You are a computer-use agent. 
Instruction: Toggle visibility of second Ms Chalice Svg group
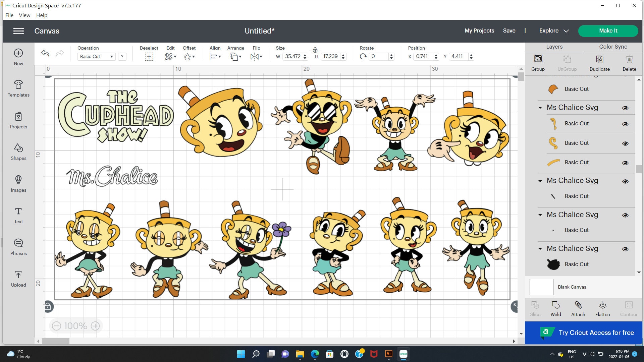(625, 181)
